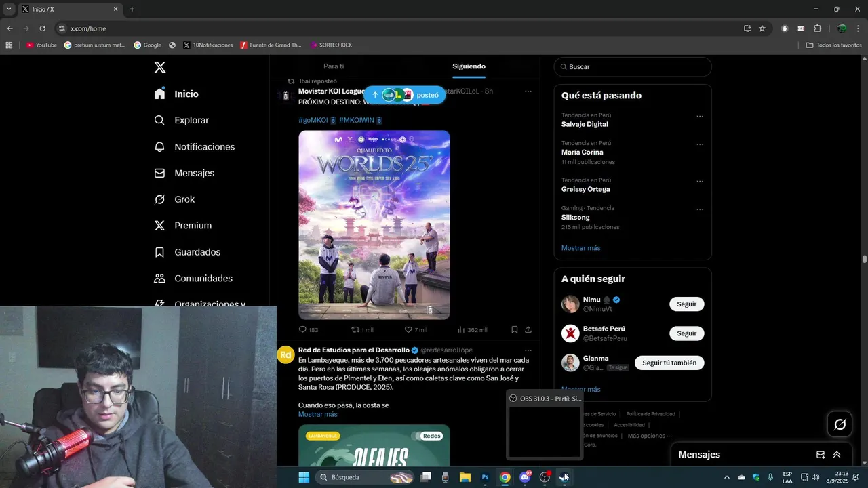Open the Oleajes image thumbnail
Image resolution: width=868 pixels, height=488 pixels.
374,445
